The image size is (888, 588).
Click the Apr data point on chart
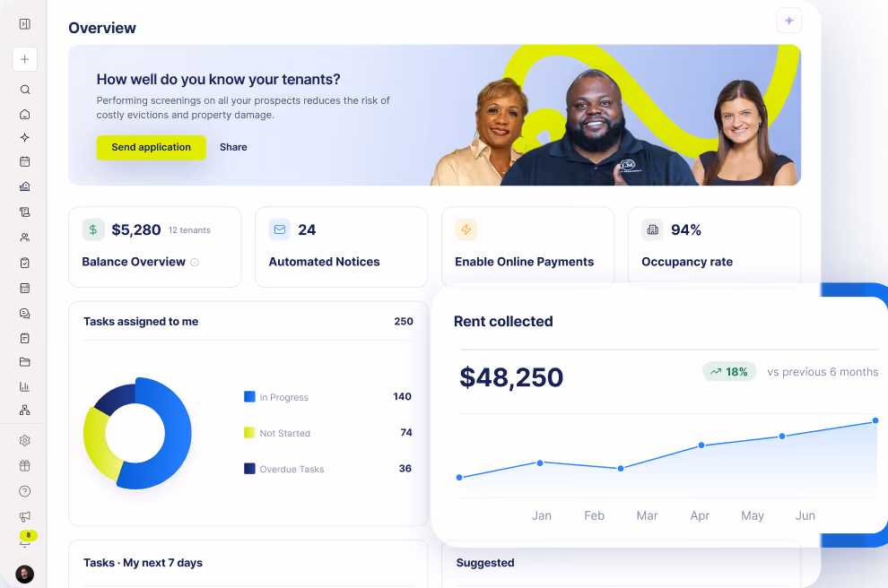coord(701,445)
